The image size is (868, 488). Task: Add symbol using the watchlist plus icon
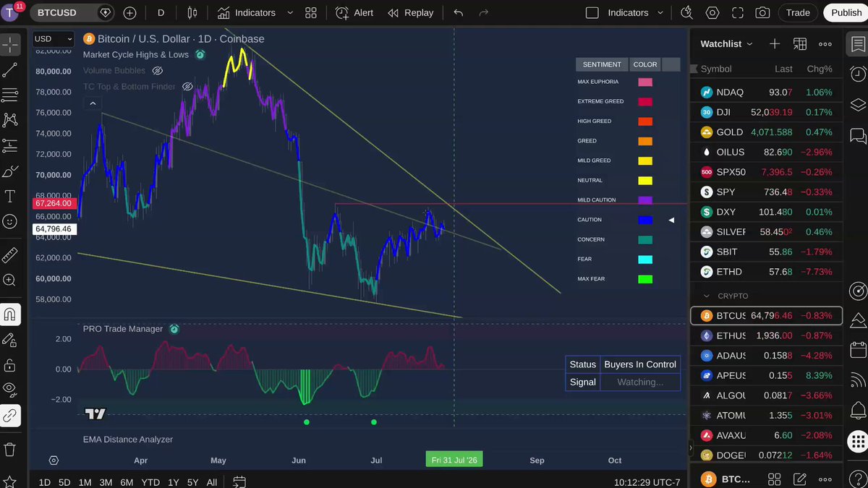775,44
